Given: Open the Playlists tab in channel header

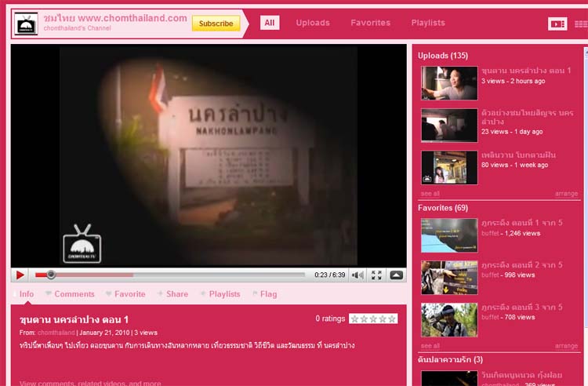Looking at the screenshot, I should tap(428, 23).
